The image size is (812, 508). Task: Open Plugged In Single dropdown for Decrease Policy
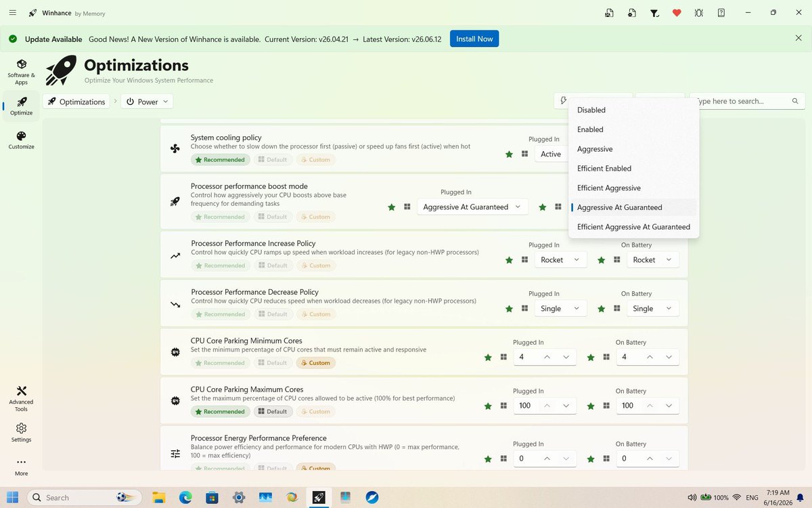[560, 309]
